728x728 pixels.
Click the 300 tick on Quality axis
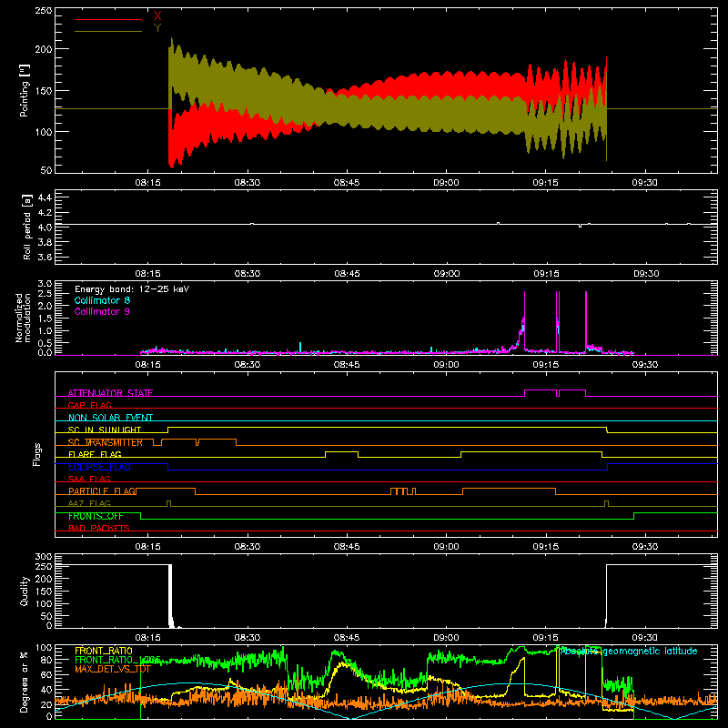point(43,557)
